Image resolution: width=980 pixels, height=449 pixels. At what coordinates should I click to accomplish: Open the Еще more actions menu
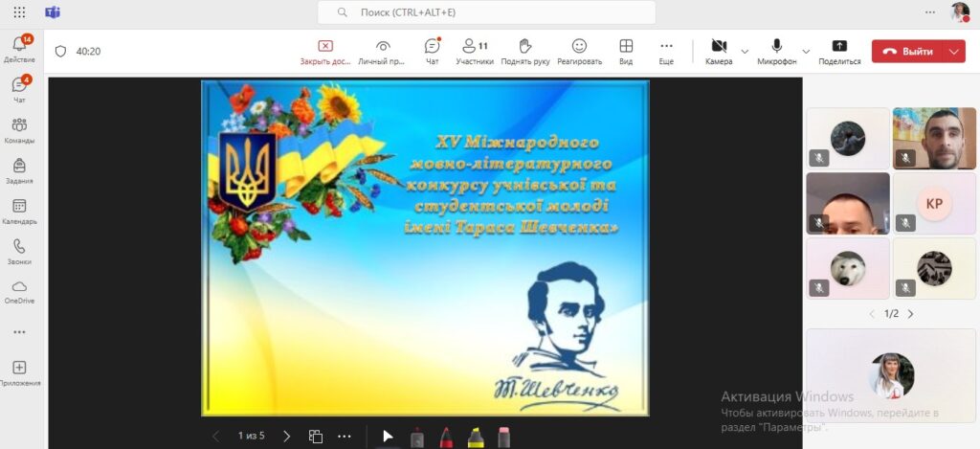pos(666,51)
